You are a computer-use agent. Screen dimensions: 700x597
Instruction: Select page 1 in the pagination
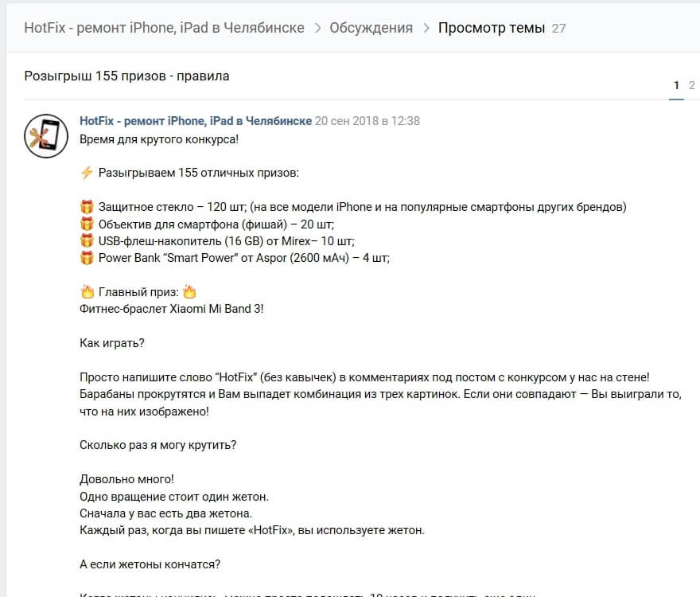(x=676, y=85)
